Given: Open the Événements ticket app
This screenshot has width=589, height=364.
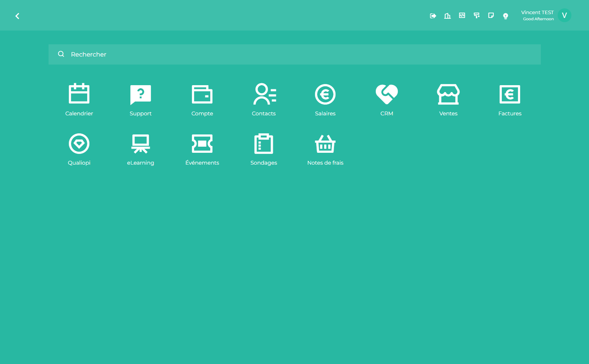Looking at the screenshot, I should coord(202,149).
